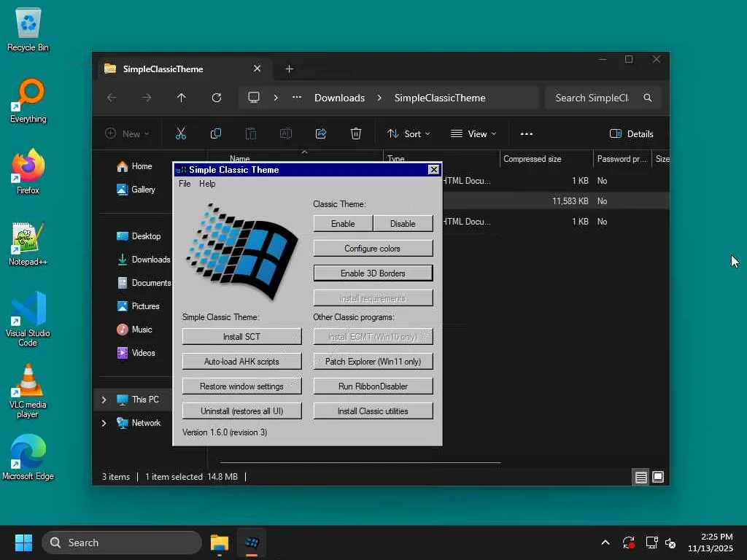
Task: Open the Windows Start menu
Action: 23,542
